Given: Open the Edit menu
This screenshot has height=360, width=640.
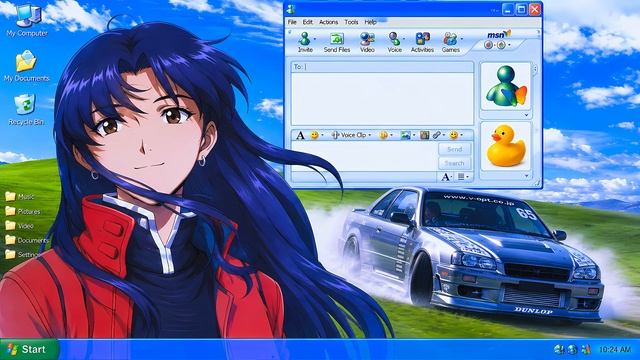Looking at the screenshot, I should (x=308, y=22).
